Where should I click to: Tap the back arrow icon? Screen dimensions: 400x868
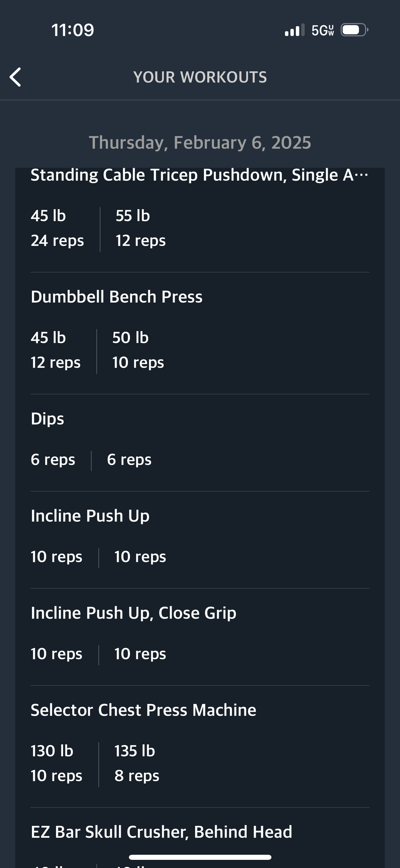[15, 77]
